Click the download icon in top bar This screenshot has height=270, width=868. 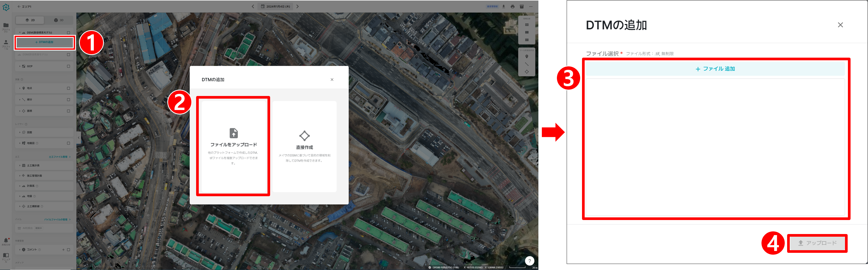(x=504, y=6)
